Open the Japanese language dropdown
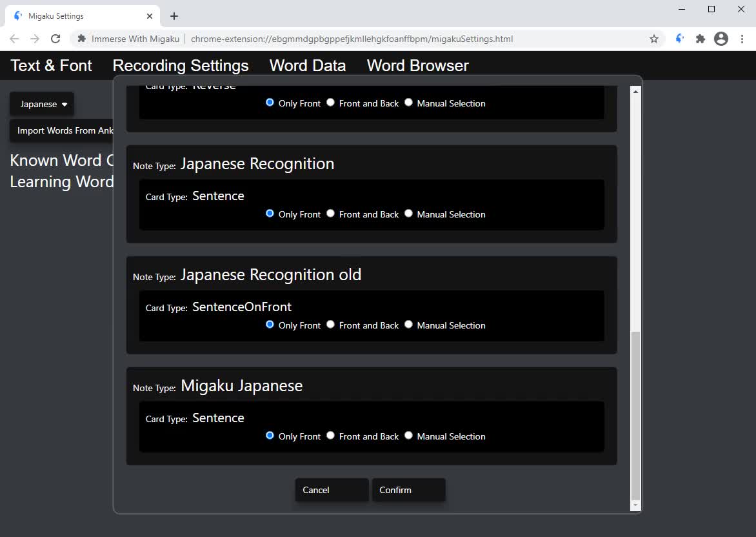The height and width of the screenshot is (537, 756). (42, 104)
